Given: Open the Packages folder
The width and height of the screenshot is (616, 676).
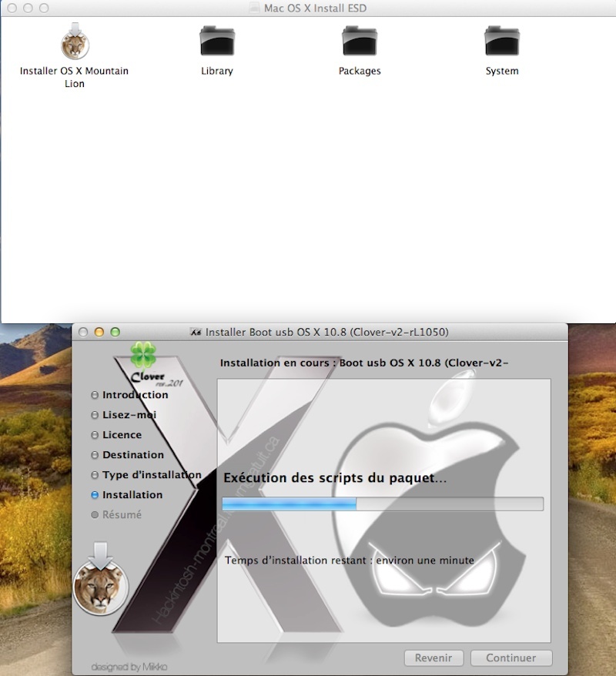Looking at the screenshot, I should (360, 41).
